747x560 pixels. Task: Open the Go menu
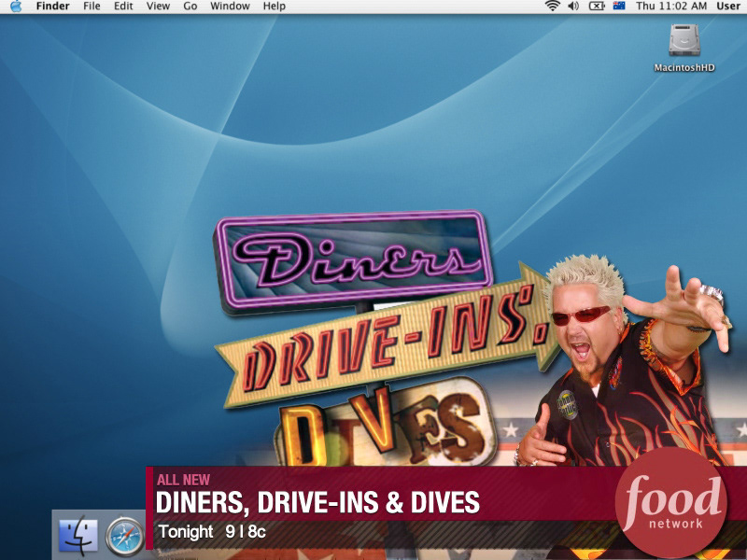point(190,7)
